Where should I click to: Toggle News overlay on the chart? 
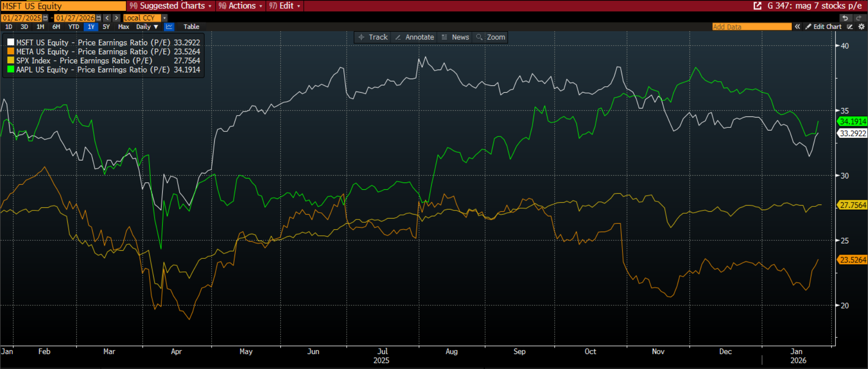pyautogui.click(x=456, y=37)
